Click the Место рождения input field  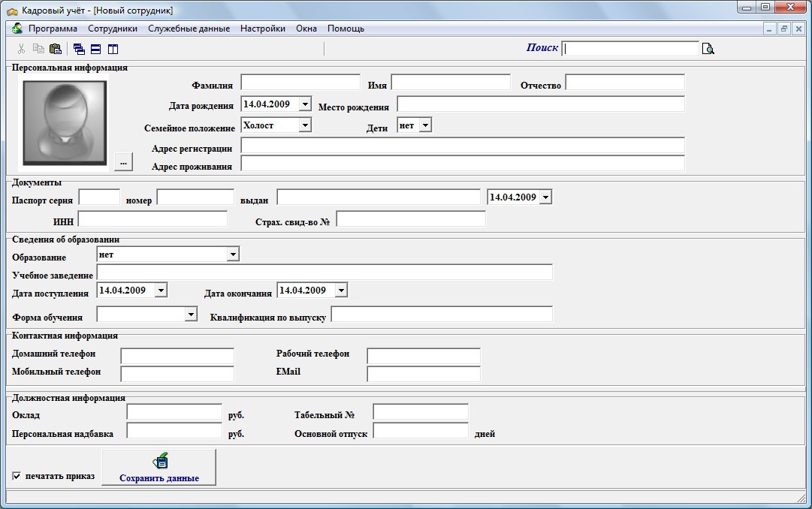[541, 104]
